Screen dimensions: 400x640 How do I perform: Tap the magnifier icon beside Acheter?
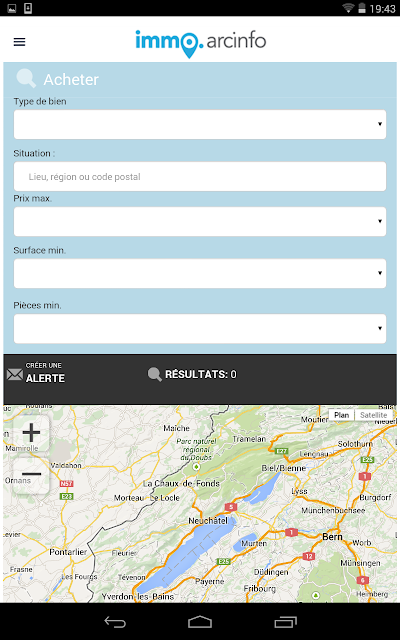click(26, 78)
